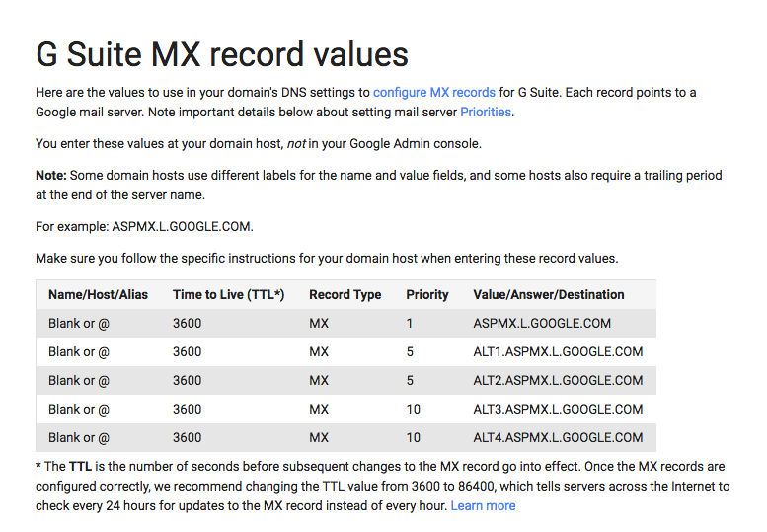Click 'Blank or @' in the ALT1 row
This screenshot has height=532, width=767.
(x=79, y=352)
